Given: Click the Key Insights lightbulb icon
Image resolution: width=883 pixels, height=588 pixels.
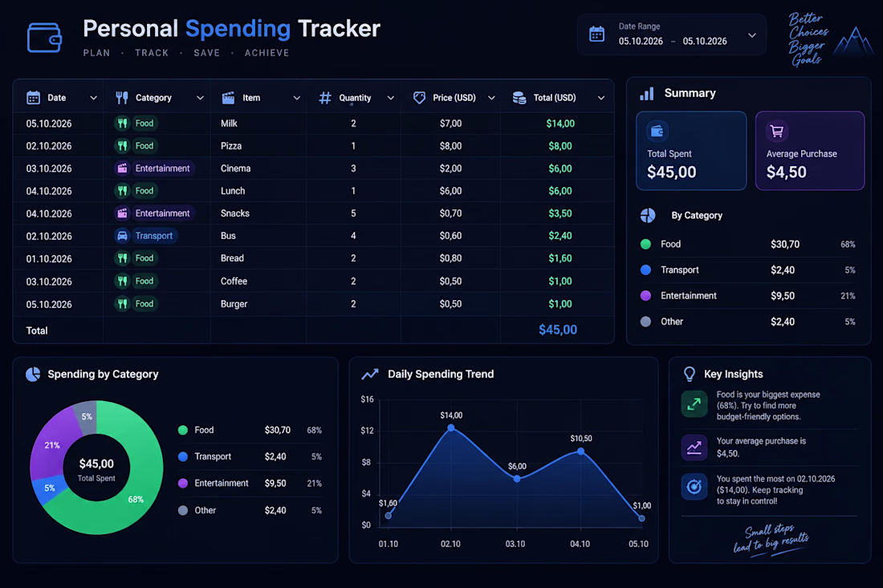Looking at the screenshot, I should [690, 374].
